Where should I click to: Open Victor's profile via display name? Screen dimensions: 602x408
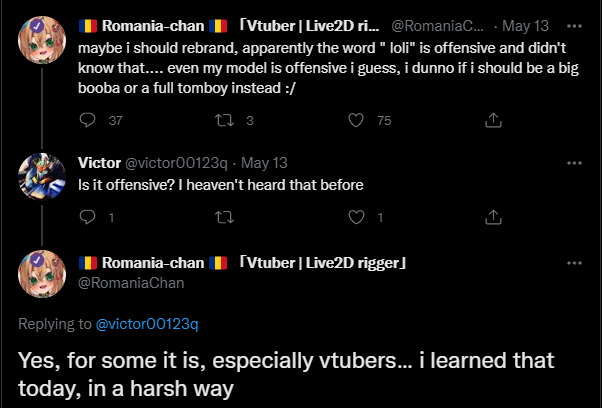[x=99, y=163]
